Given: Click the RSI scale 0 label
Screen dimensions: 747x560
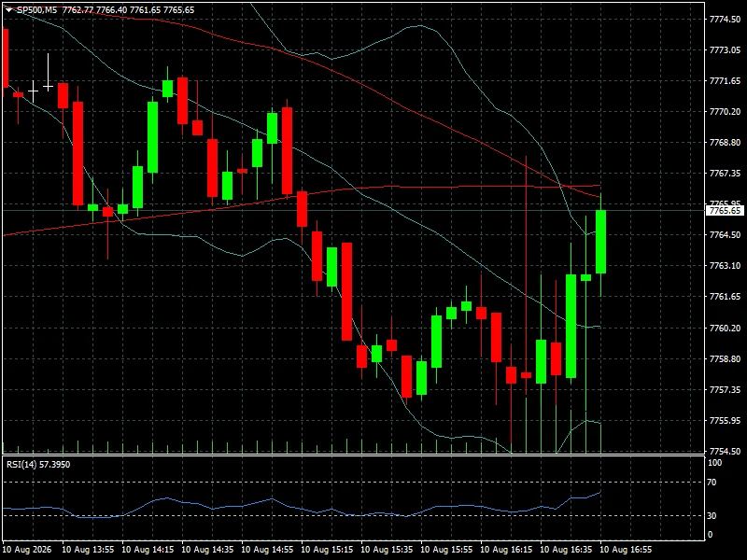Looking at the screenshot, I should click(710, 535).
